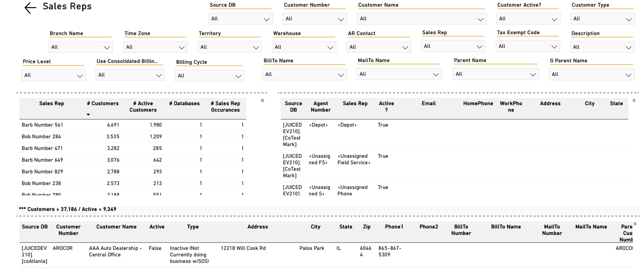644x268 pixels.
Task: Click the 3,535 customers value
Action: [x=113, y=137]
